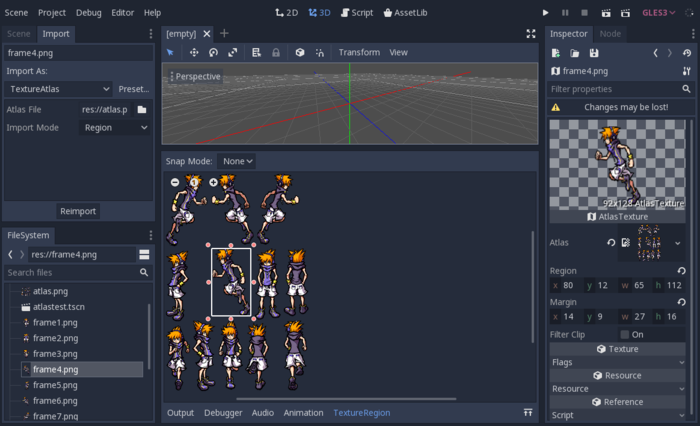Open history of edited objects
This screenshot has width=700, height=426.
tap(687, 53)
